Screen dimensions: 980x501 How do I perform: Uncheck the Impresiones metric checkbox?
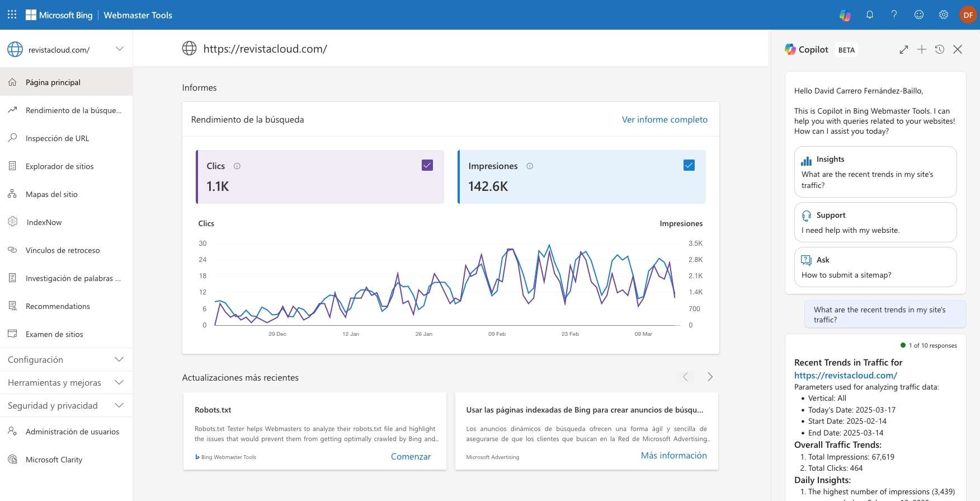pos(689,165)
